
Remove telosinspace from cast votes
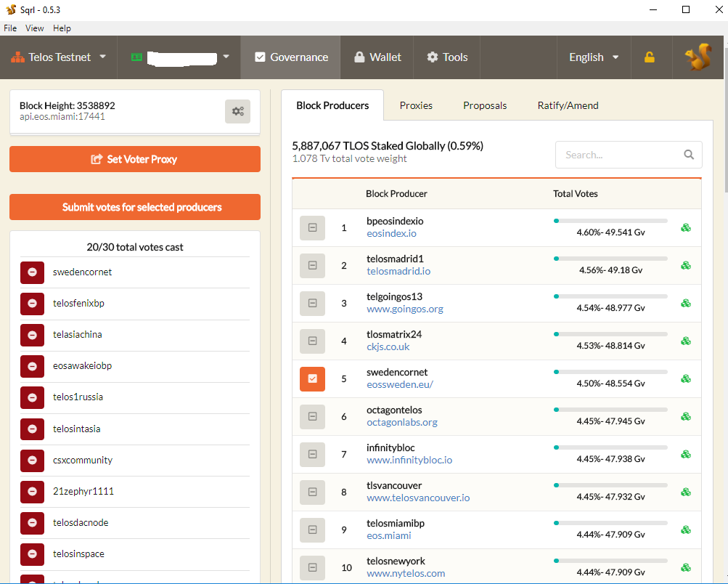point(32,553)
